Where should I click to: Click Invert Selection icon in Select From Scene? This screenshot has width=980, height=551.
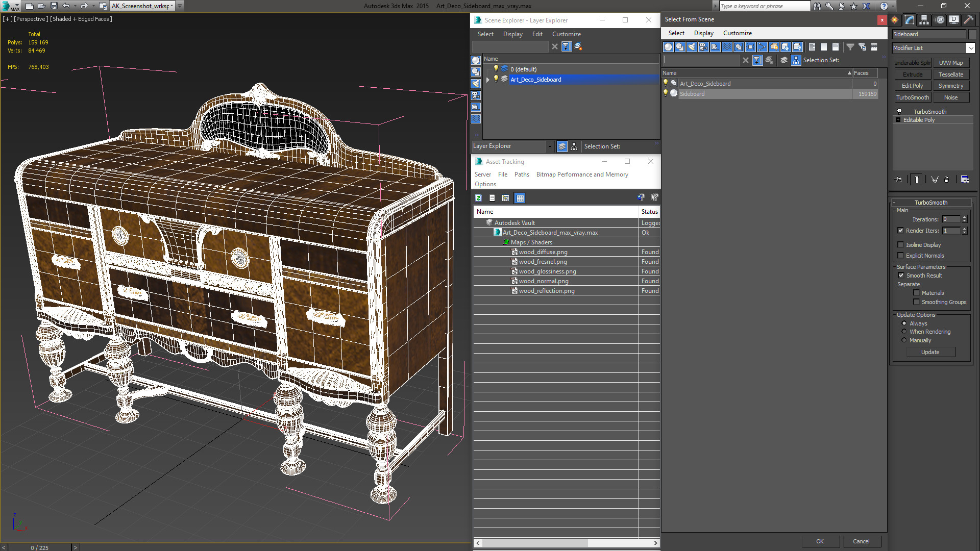point(836,47)
